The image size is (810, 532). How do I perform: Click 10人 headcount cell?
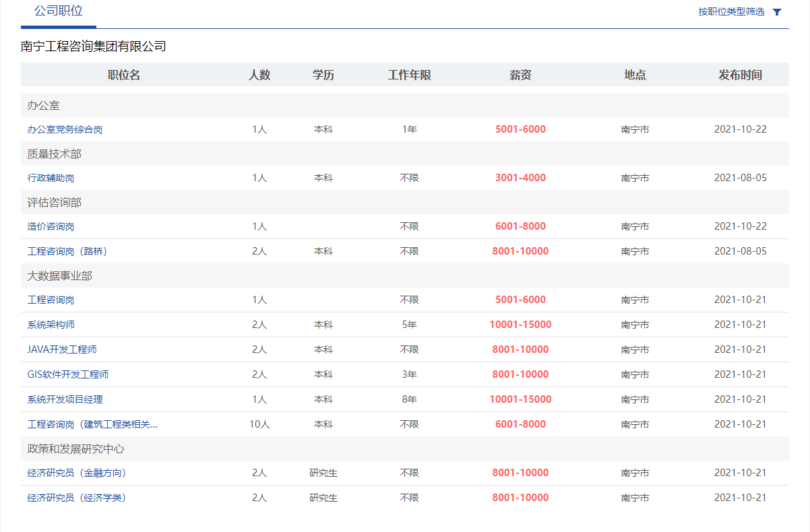point(259,424)
